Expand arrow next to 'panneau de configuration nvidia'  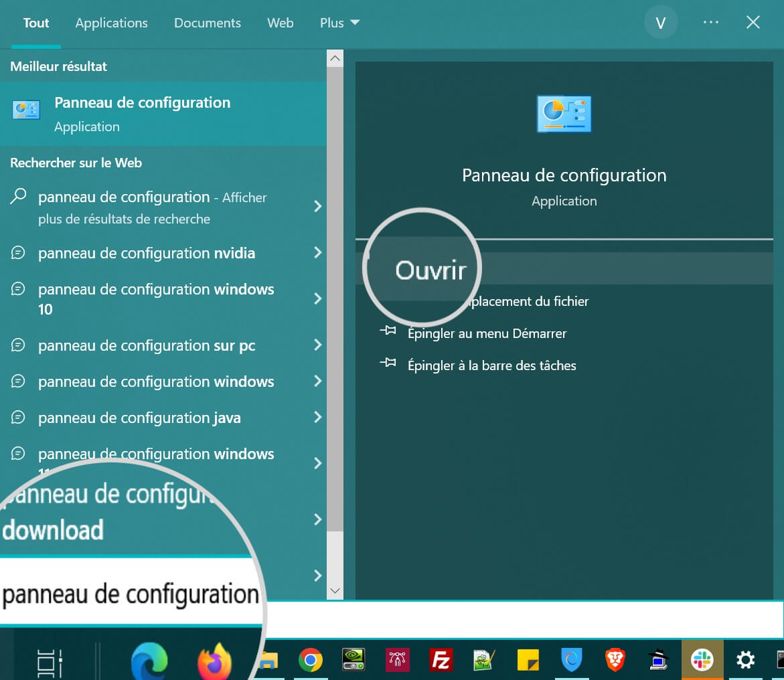pyautogui.click(x=317, y=252)
